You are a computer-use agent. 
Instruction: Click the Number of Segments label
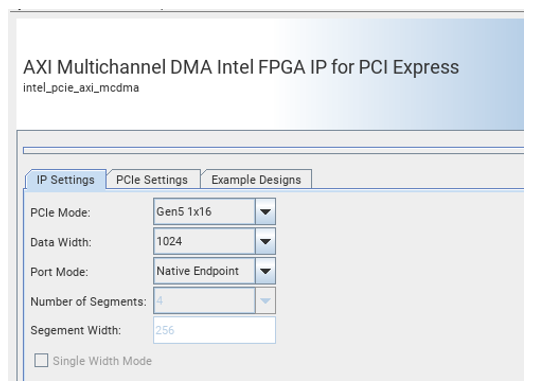click(x=88, y=301)
